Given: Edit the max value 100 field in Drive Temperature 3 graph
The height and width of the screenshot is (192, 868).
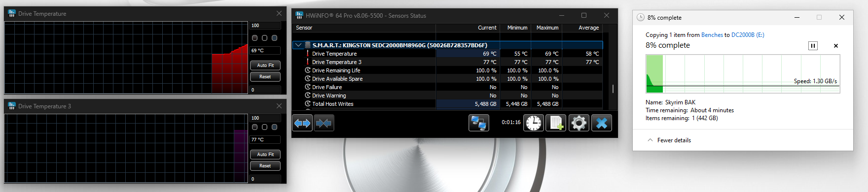Looking at the screenshot, I should (265, 118).
